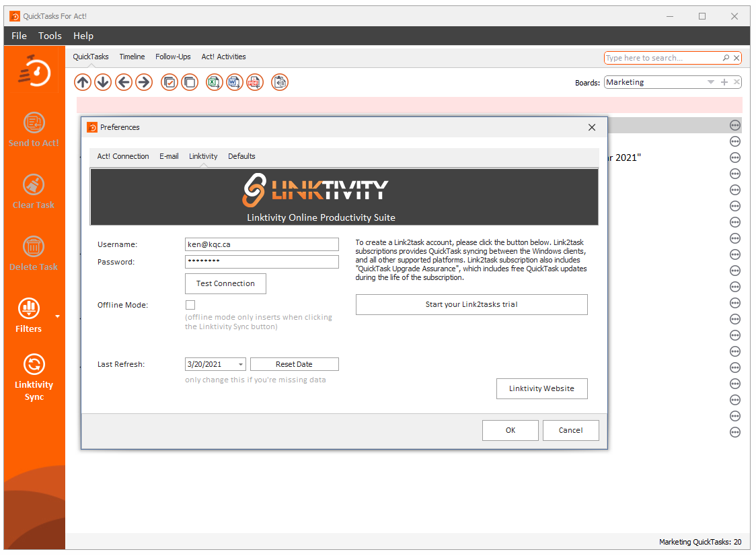
Task: Click the Clear Task sidebar icon
Action: [x=34, y=191]
